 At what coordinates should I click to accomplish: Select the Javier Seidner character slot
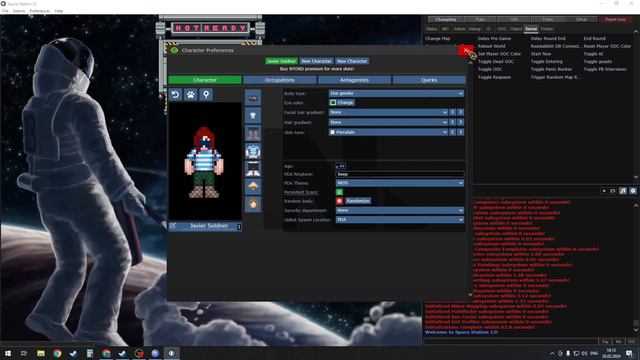click(281, 61)
